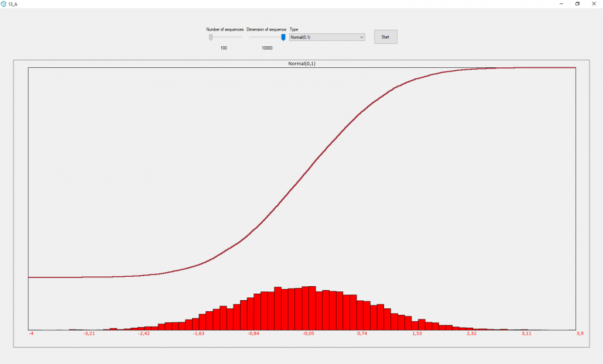Image resolution: width=603 pixels, height=364 pixels.
Task: Click the sequence count value 100
Action: (224, 48)
